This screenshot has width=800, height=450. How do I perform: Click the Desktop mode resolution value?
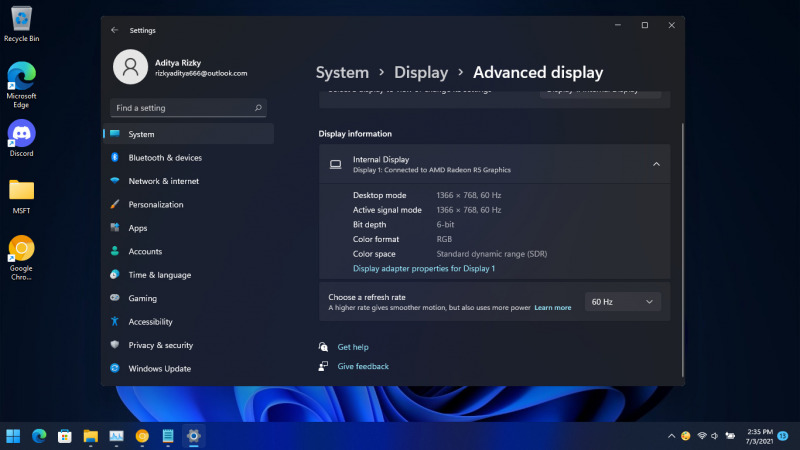(x=468, y=195)
